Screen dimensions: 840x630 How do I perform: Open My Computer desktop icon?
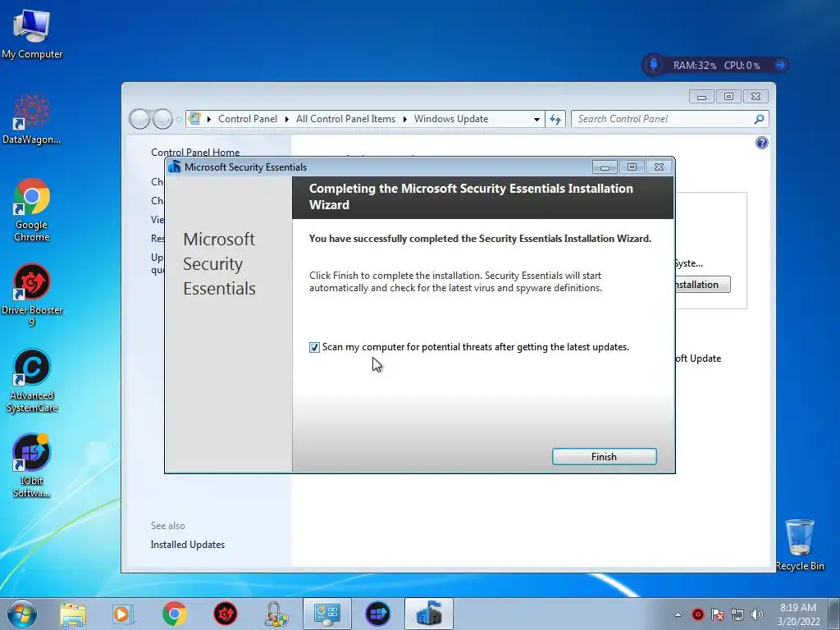point(32,34)
